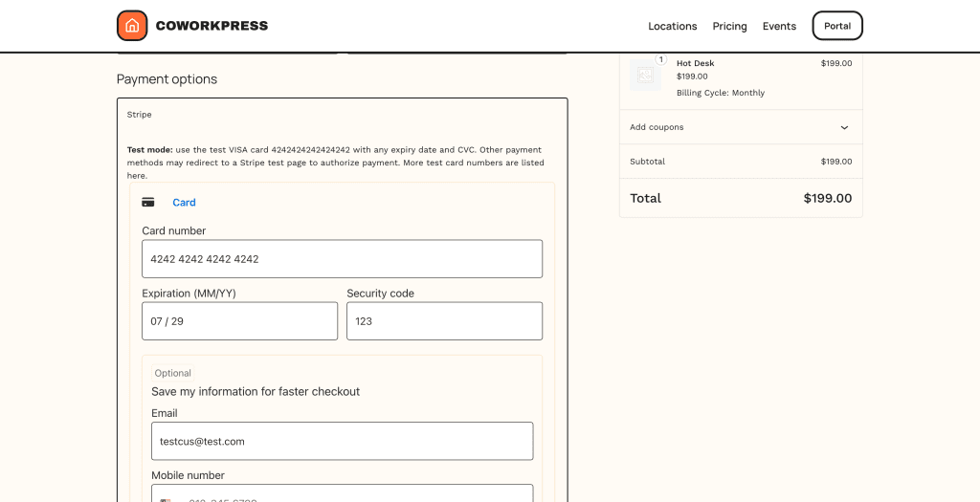The height and width of the screenshot is (502, 980).
Task: Click the Stripe payment option label
Action: (140, 115)
